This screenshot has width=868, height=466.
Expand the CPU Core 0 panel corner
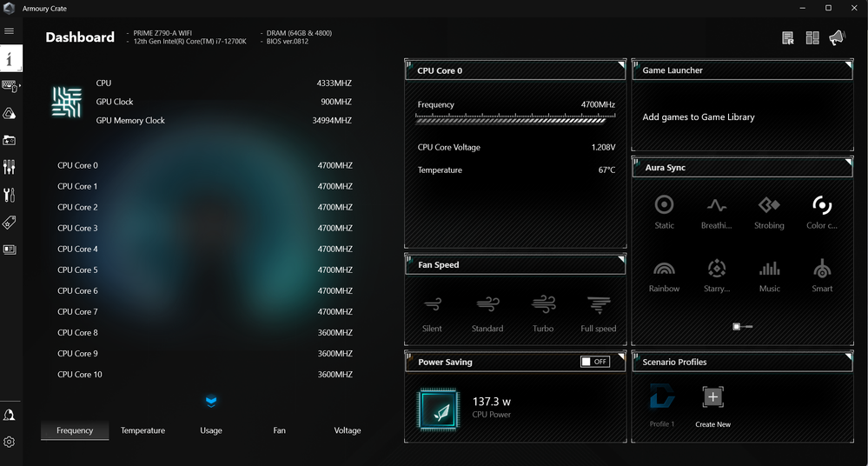621,65
